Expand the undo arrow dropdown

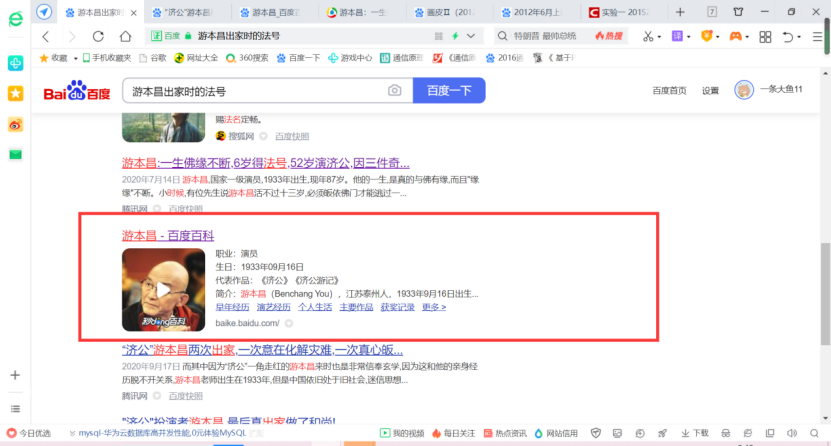(x=799, y=37)
